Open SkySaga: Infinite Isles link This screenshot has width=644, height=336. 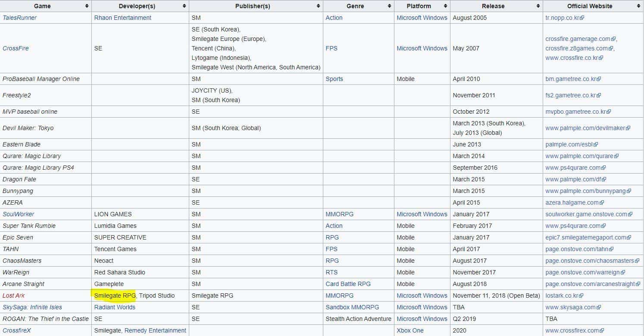point(32,307)
